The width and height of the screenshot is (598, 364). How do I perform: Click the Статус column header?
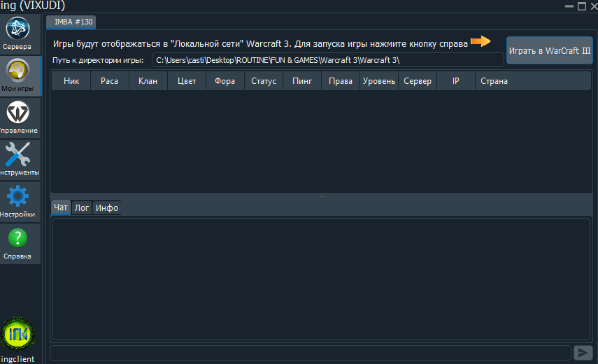point(264,81)
